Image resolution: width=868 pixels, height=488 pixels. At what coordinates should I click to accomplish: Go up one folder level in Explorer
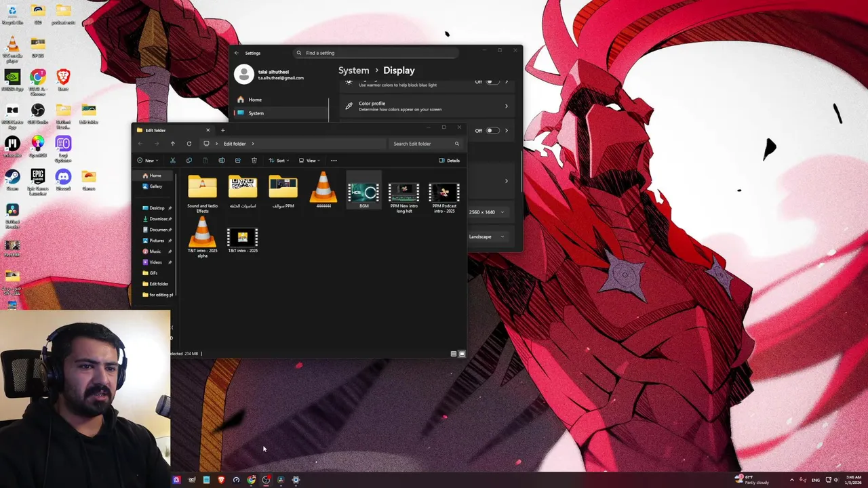[x=173, y=144]
